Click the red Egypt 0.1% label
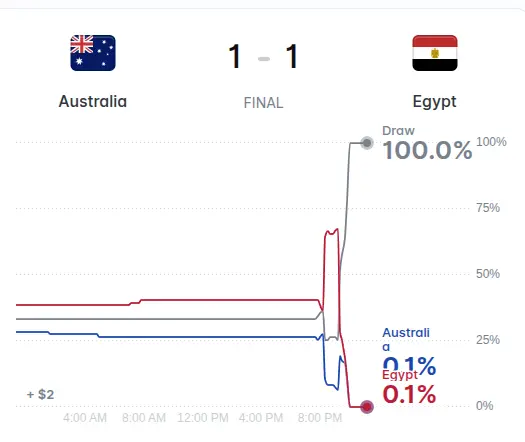Viewport: 525px width, 442px height. click(409, 388)
